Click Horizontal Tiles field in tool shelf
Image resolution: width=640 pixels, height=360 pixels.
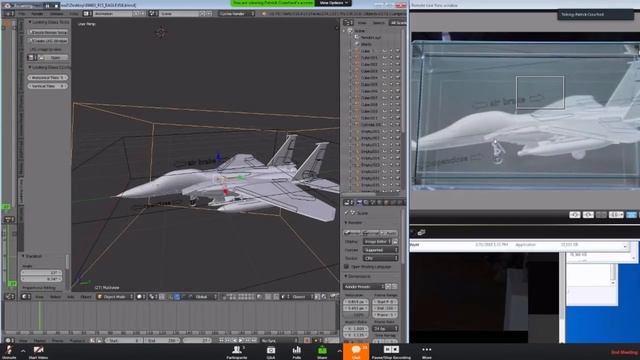click(x=48, y=78)
